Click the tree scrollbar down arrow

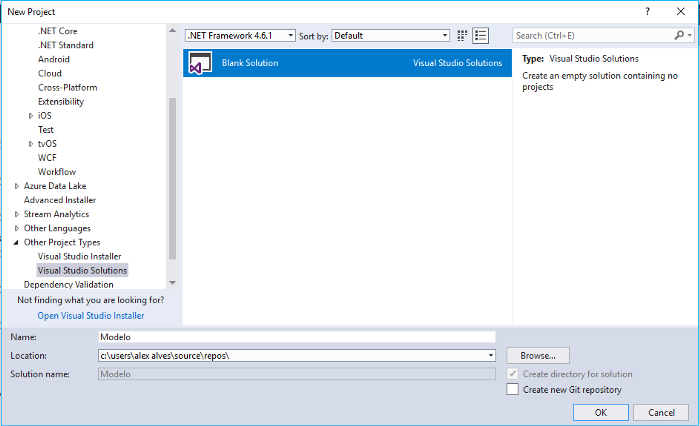[x=172, y=283]
